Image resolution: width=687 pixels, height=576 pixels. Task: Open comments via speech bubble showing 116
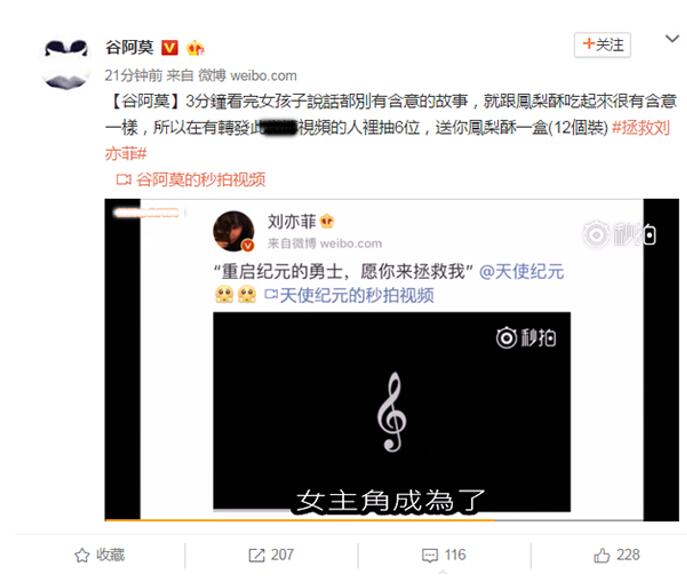(443, 555)
